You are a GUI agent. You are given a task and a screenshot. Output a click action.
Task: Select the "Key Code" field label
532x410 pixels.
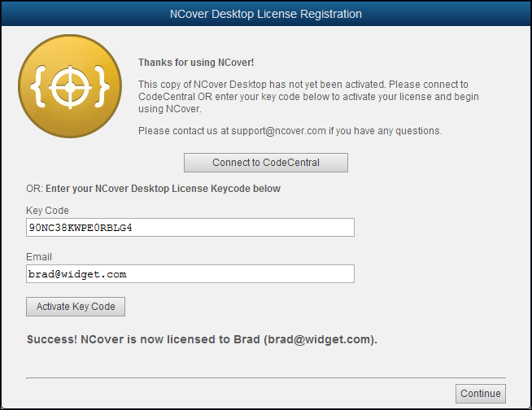click(x=47, y=211)
